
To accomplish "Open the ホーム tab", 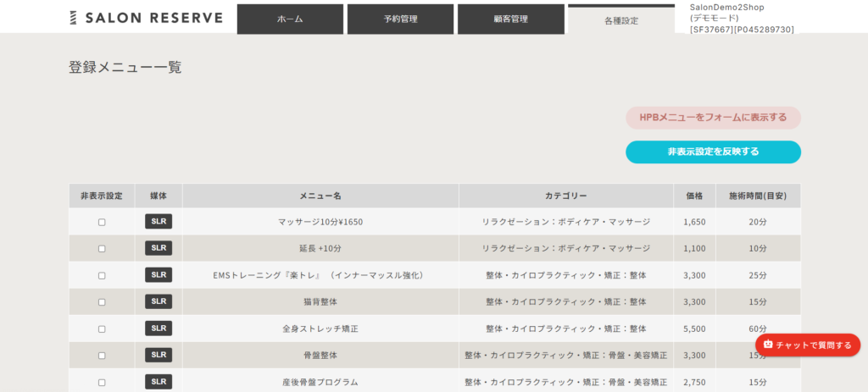I will [x=290, y=19].
